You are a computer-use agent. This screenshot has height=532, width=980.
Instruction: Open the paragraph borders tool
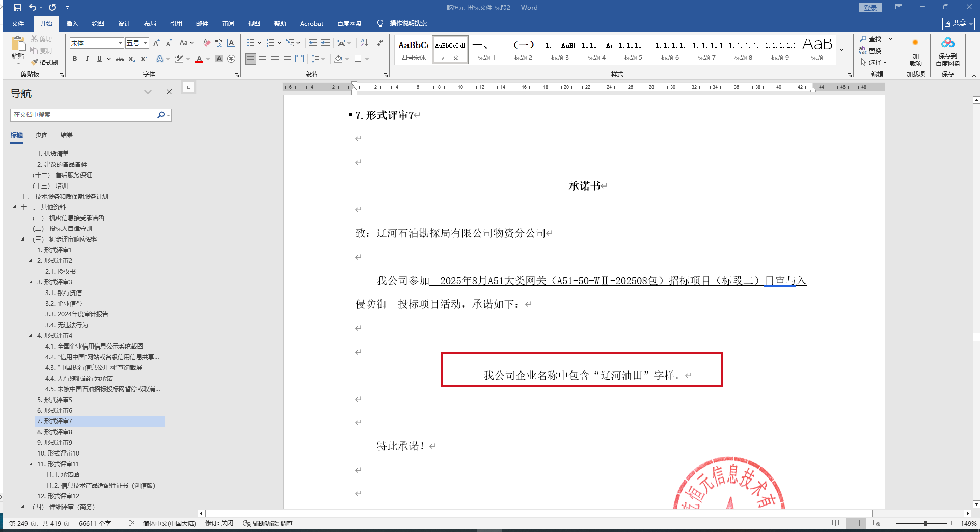click(358, 59)
